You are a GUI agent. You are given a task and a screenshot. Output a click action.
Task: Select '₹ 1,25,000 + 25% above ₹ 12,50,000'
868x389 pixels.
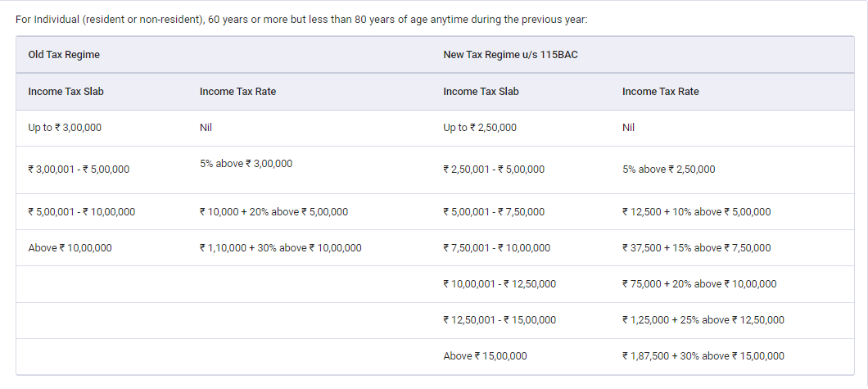[x=703, y=320]
